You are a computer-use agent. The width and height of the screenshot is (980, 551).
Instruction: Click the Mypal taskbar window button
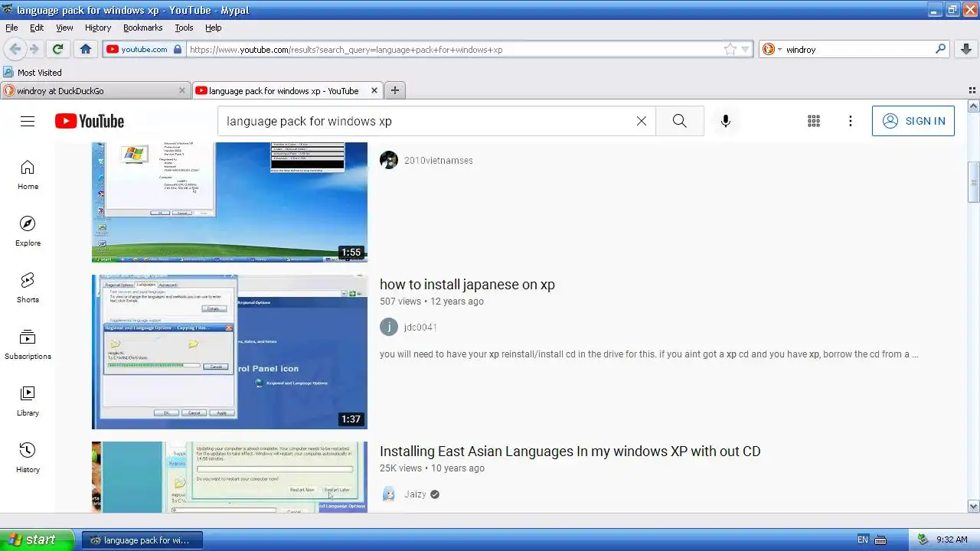point(142,540)
